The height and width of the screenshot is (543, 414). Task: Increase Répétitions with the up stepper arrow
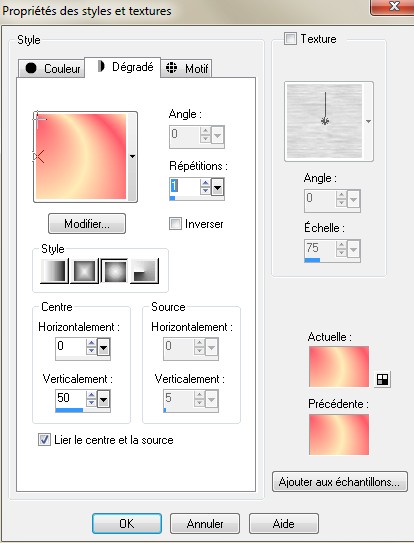pos(205,183)
